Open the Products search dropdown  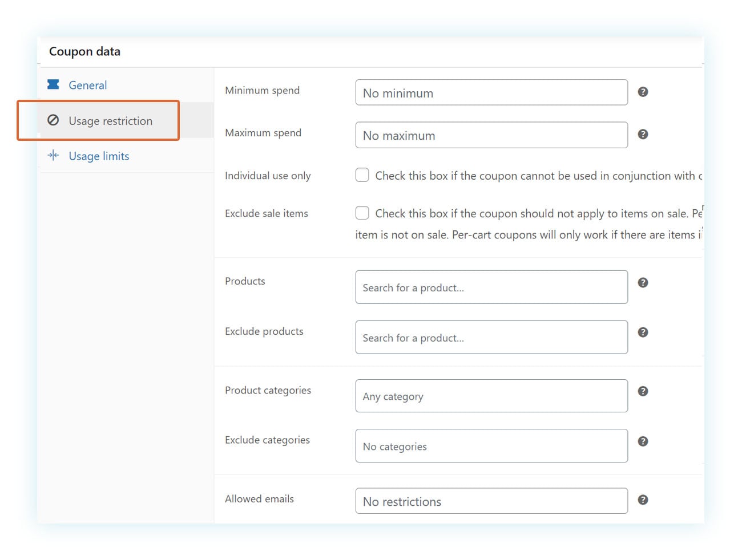pos(491,287)
